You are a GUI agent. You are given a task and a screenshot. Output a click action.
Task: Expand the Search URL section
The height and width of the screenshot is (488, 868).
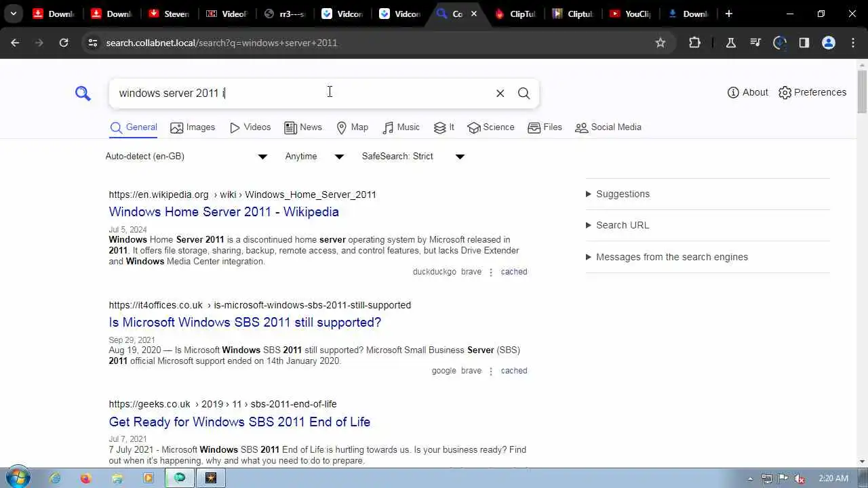[x=617, y=225]
